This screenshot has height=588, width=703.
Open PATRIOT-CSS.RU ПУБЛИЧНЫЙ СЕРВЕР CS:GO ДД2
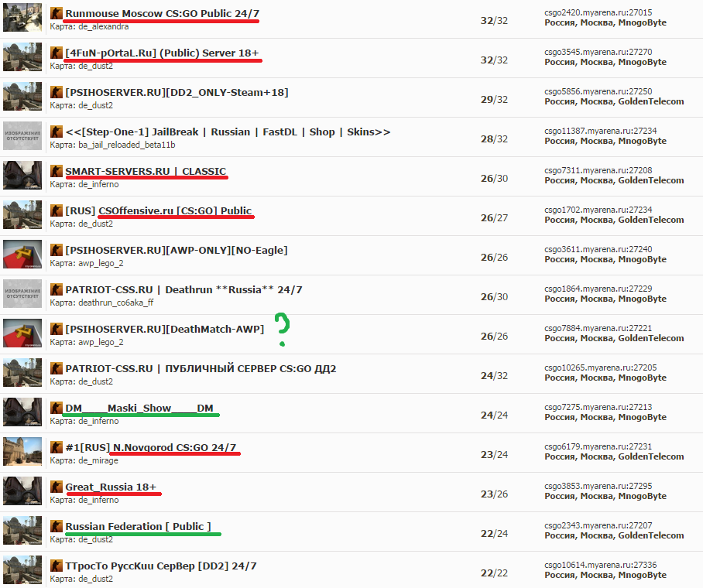(x=201, y=368)
